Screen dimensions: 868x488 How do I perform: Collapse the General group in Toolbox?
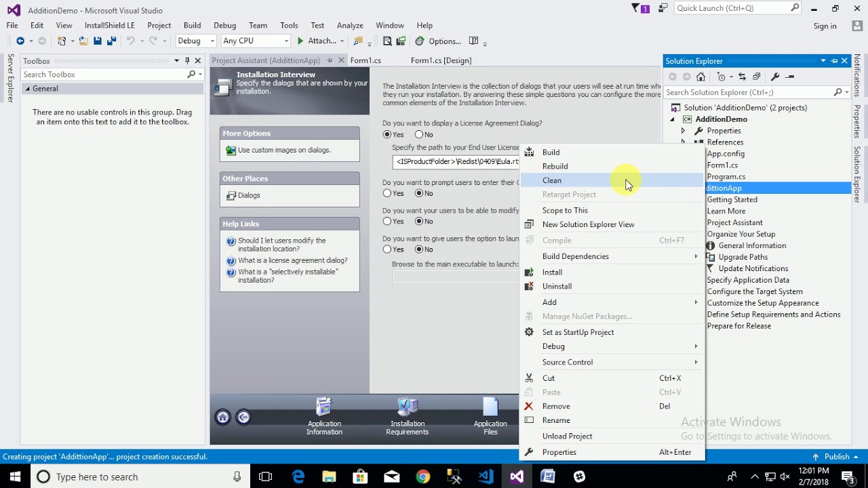[x=28, y=89]
